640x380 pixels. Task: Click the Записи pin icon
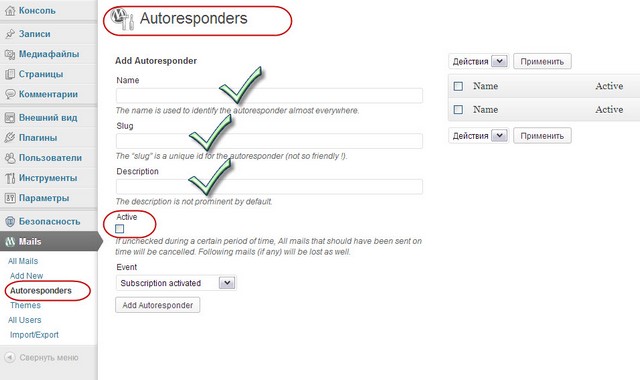click(10, 34)
